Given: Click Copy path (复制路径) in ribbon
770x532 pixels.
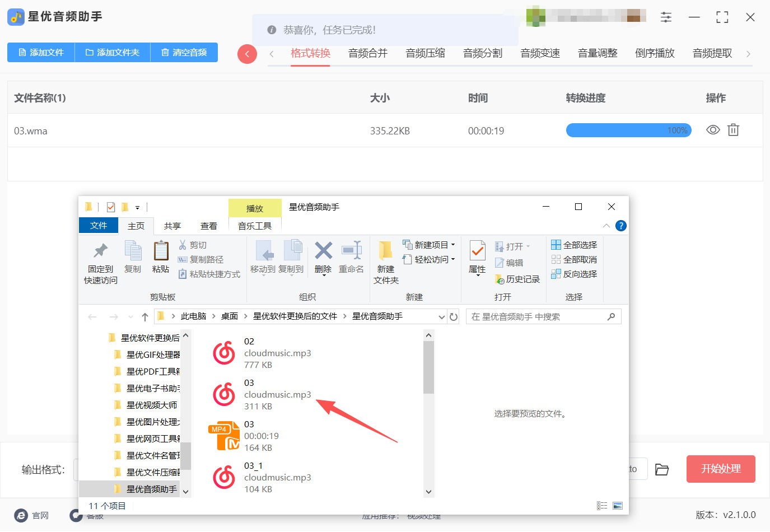Looking at the screenshot, I should (200, 259).
